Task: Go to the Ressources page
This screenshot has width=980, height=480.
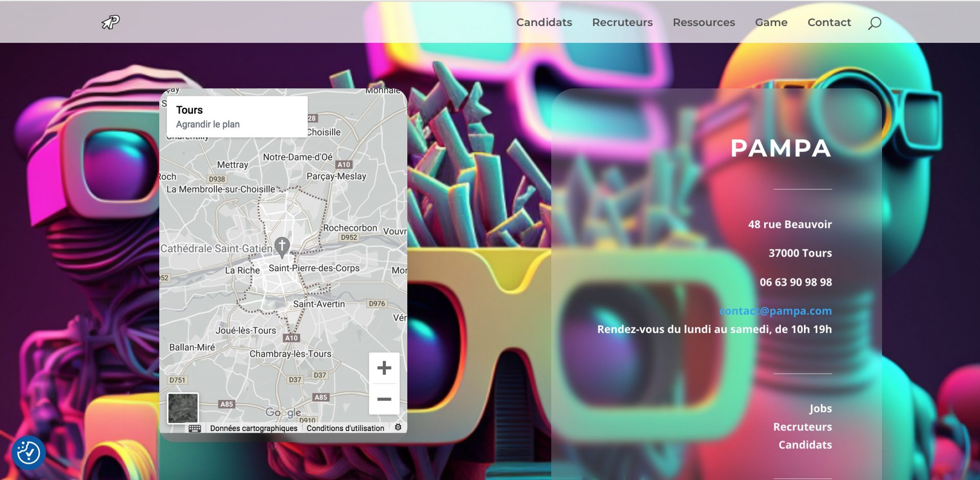Action: coord(703,22)
